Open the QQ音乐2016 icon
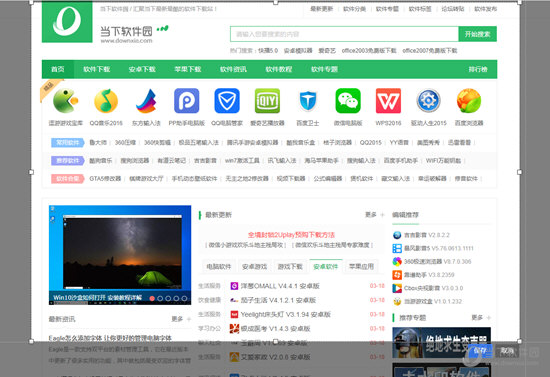This screenshot has height=377, width=550. [106, 101]
